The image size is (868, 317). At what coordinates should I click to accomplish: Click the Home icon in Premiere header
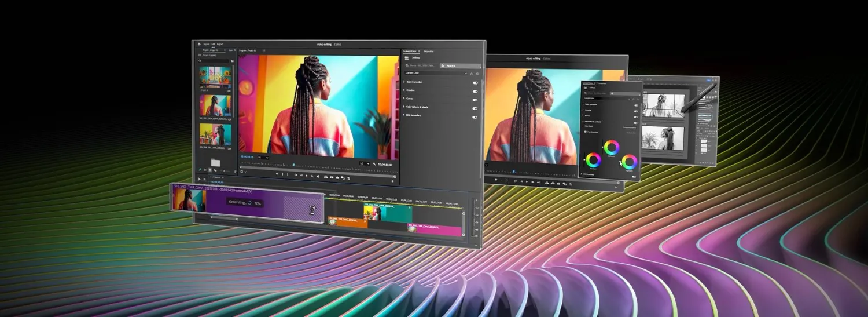pos(199,44)
